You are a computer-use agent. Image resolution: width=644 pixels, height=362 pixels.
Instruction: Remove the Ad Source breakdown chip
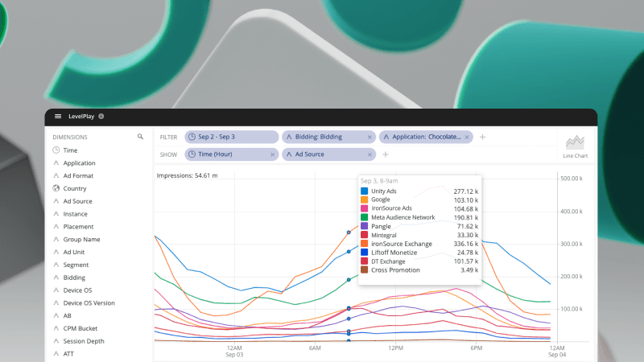[x=369, y=154]
